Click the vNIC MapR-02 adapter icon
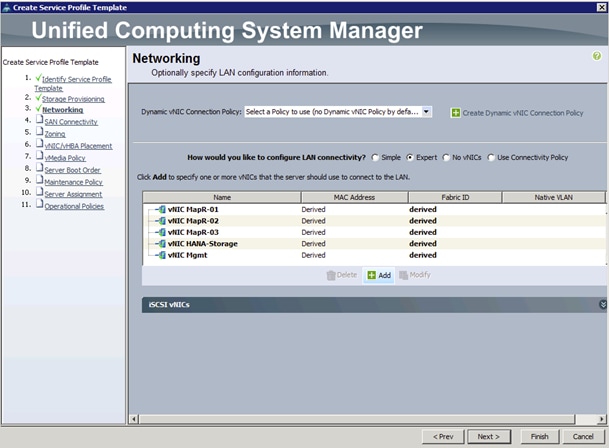Screen dimensions: 609x448 [x=161, y=221]
